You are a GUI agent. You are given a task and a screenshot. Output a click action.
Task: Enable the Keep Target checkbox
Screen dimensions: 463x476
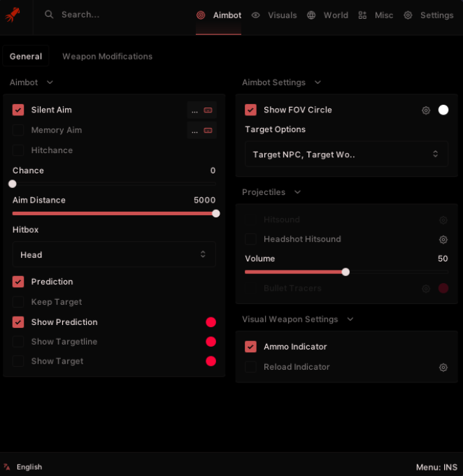[x=18, y=302]
